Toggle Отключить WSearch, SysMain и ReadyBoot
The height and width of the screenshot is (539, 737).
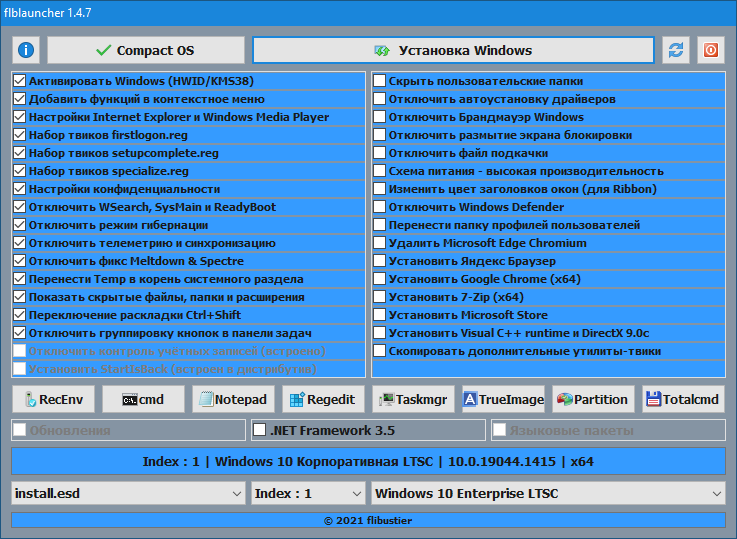click(19, 207)
